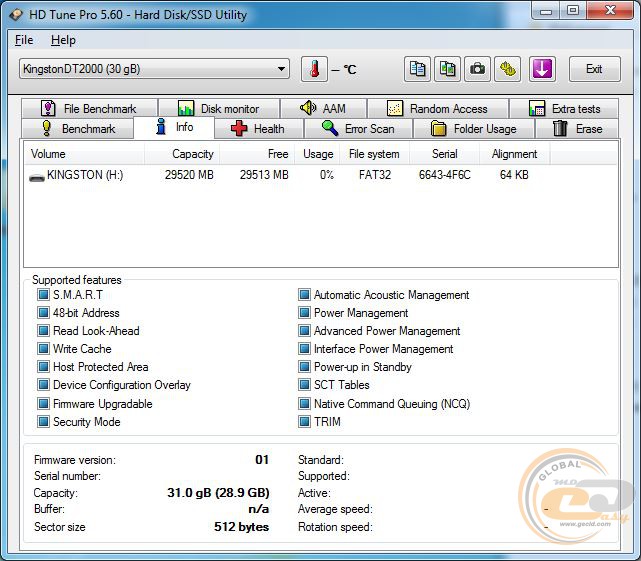Toggle the 48-bit Address checkbox
The height and width of the screenshot is (561, 641).
[x=43, y=312]
